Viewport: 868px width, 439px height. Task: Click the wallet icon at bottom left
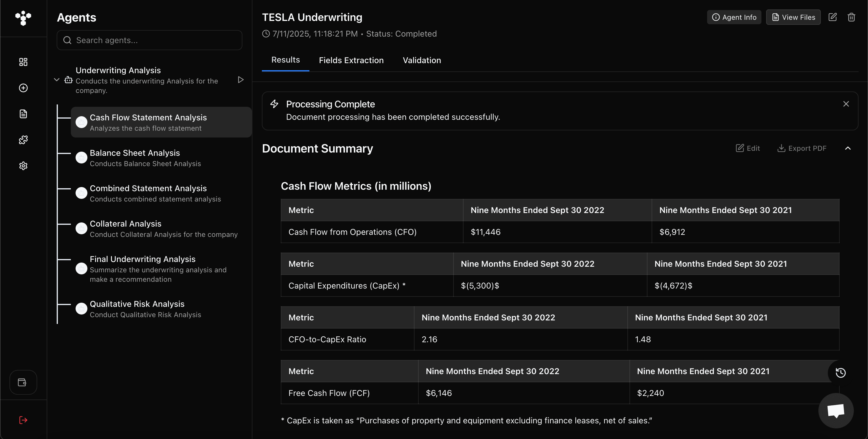pos(22,382)
